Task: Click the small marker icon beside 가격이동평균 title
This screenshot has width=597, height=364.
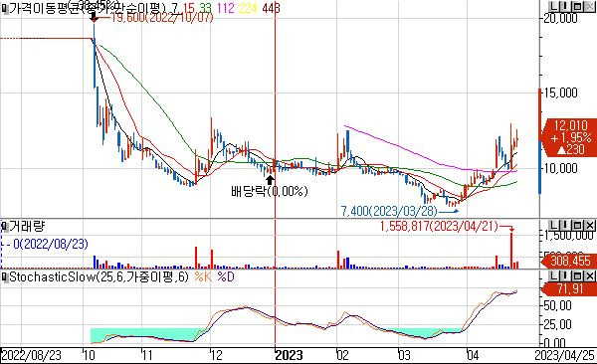Action: click(x=5, y=9)
